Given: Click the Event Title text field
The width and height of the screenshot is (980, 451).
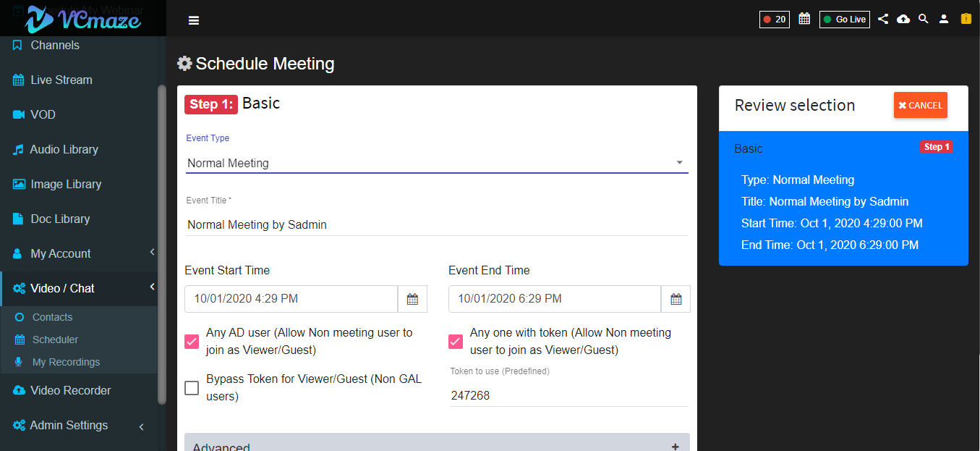Looking at the screenshot, I should (x=437, y=224).
